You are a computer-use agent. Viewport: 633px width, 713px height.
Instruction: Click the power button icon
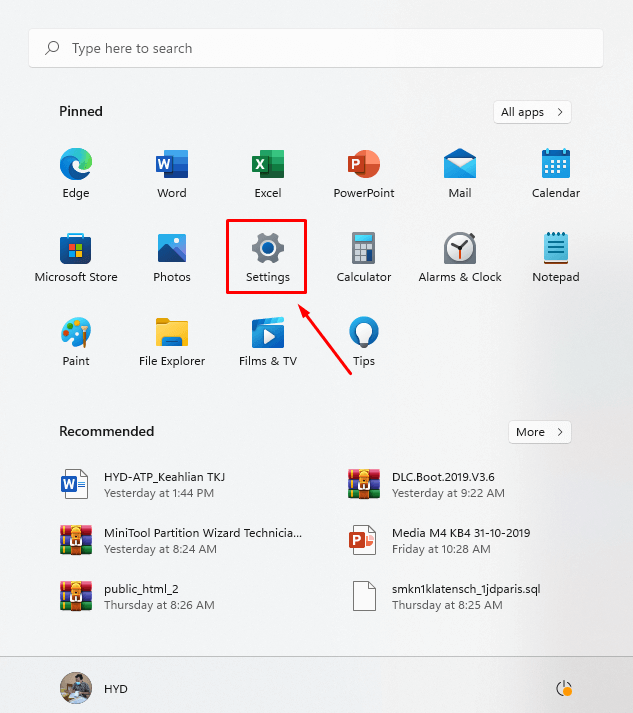564,688
